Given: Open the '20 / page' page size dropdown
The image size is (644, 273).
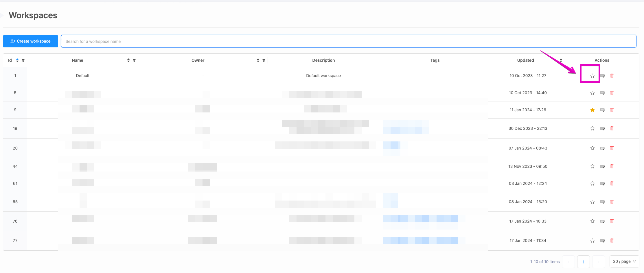Looking at the screenshot, I should pos(624,261).
